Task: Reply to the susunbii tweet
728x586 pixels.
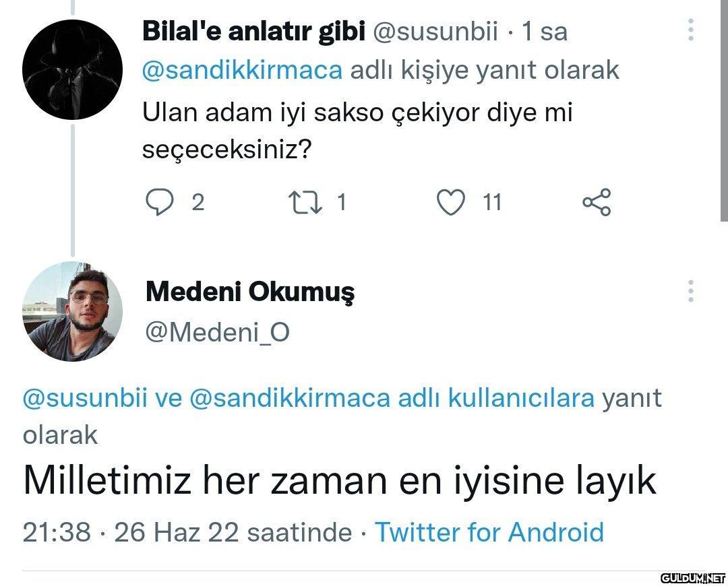Action: tap(160, 202)
